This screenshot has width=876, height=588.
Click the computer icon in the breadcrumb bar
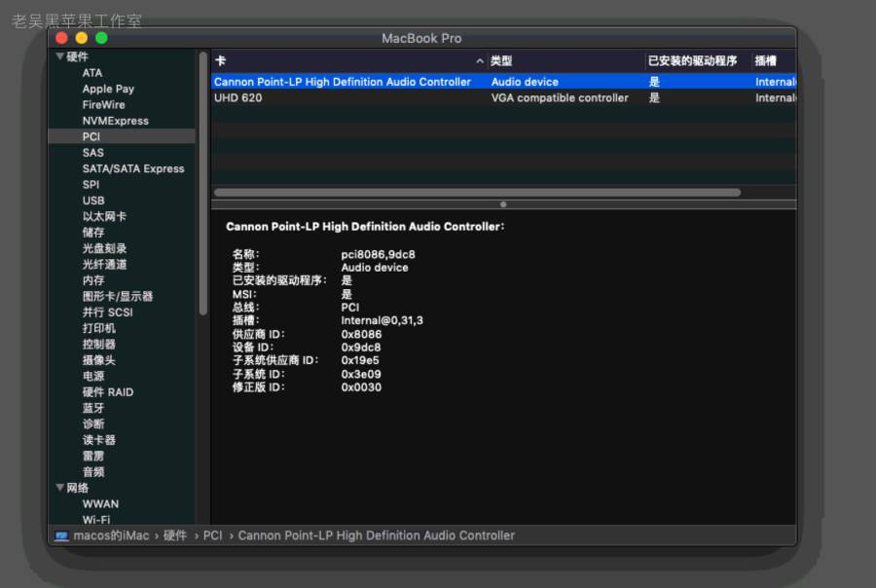tap(61, 534)
